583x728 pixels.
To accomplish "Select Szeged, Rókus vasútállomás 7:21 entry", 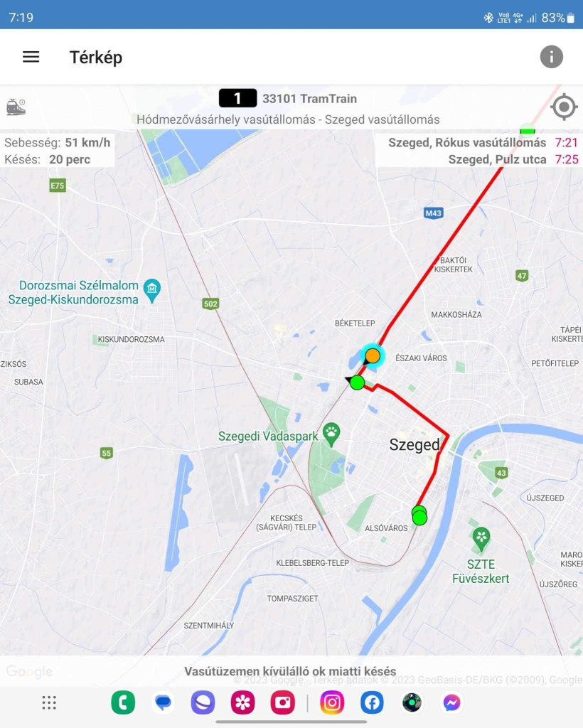I will [x=483, y=142].
